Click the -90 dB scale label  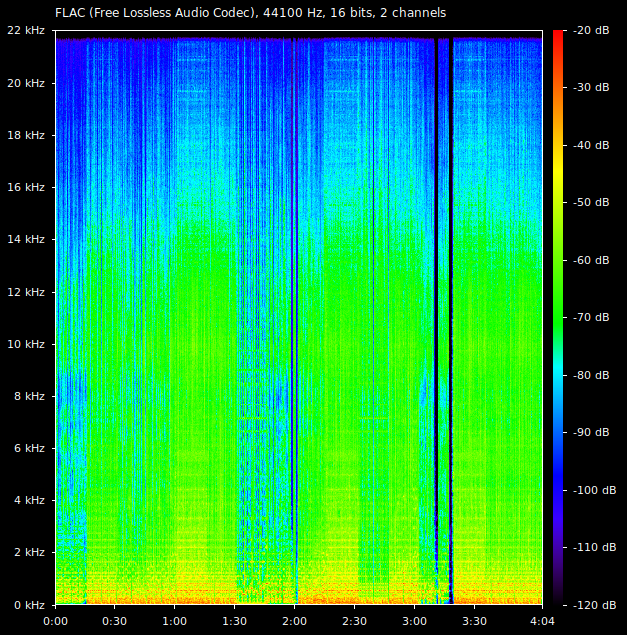coord(591,433)
